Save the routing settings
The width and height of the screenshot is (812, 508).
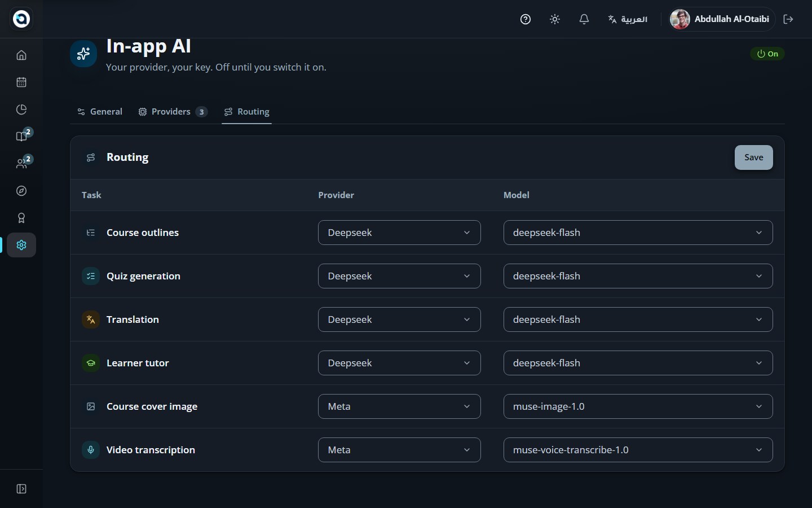(x=753, y=157)
